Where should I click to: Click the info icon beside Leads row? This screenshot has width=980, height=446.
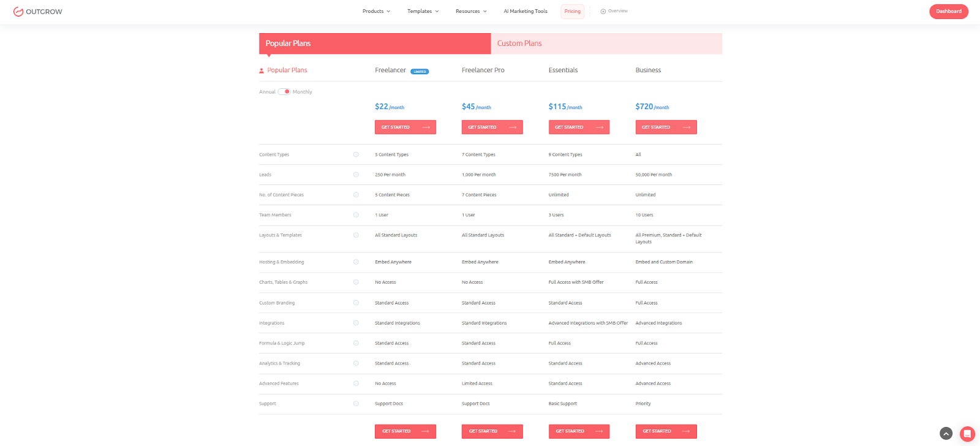click(x=356, y=175)
